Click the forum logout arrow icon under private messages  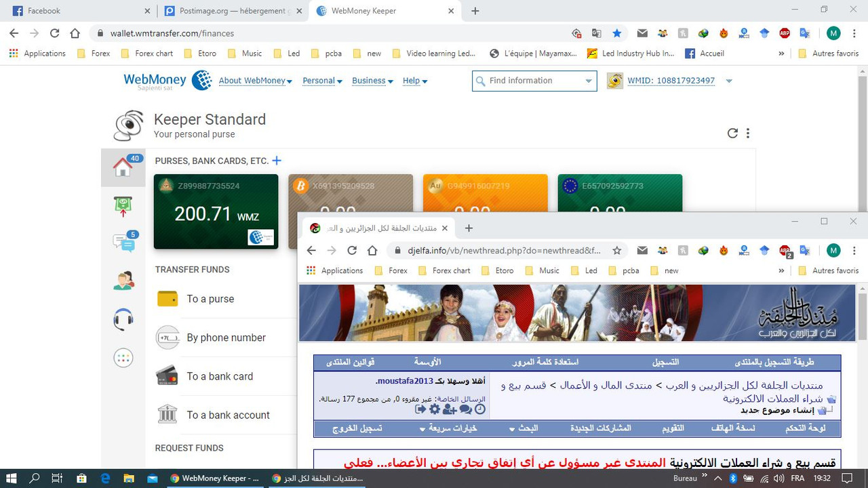420,409
